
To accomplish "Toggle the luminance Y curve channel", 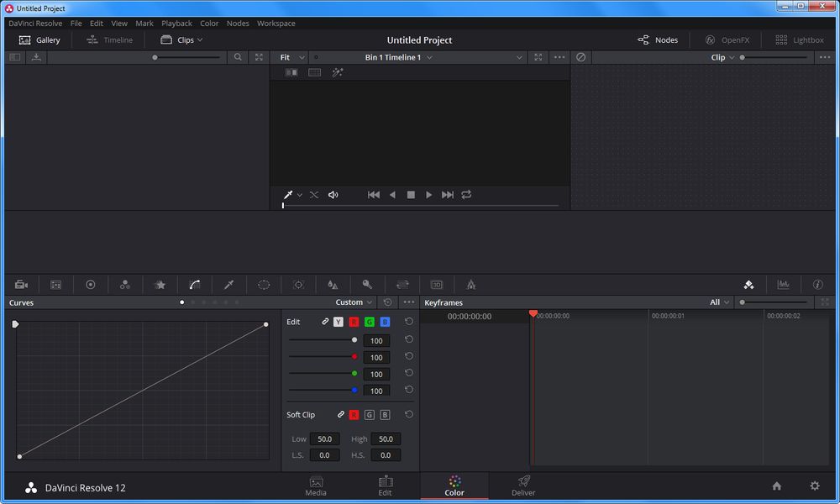I will [339, 322].
